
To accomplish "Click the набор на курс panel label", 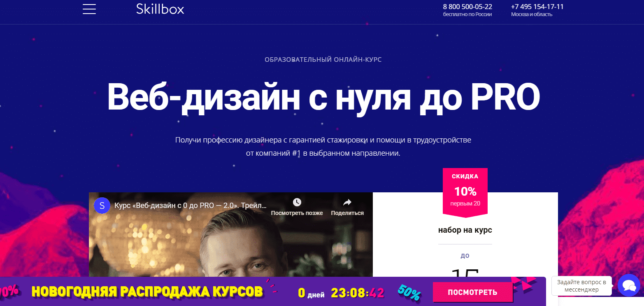I will 465,230.
